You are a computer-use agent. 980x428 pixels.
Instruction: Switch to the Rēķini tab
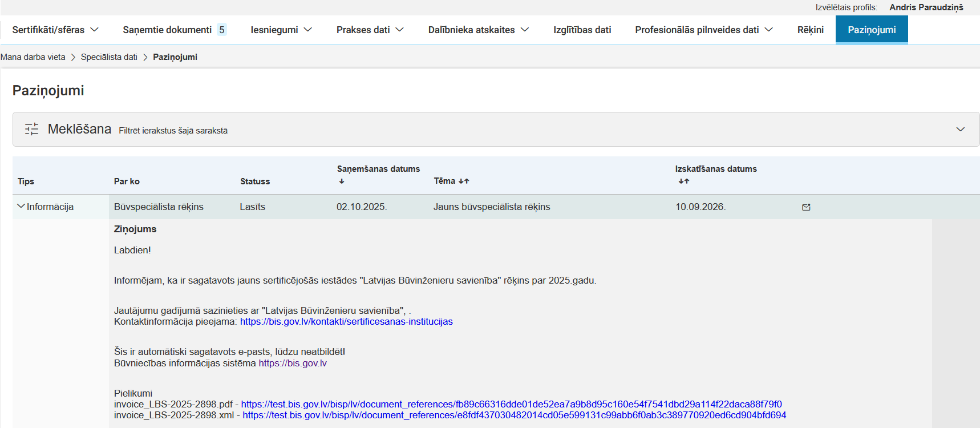(811, 30)
